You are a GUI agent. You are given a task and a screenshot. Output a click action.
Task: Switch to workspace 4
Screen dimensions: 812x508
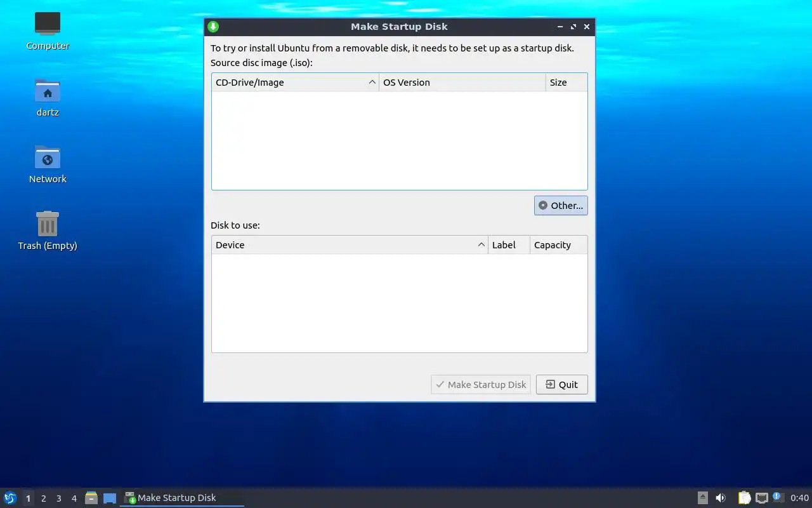click(x=74, y=498)
